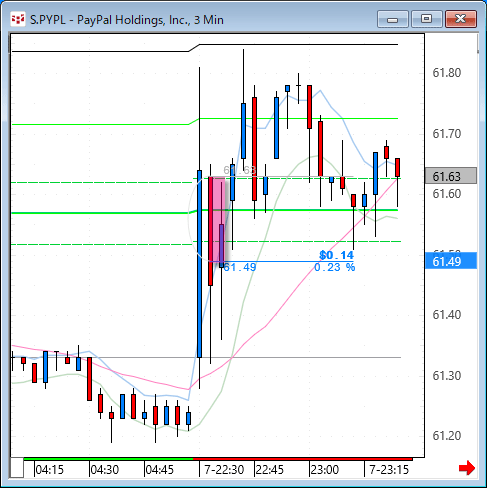Image resolution: width=487 pixels, height=488 pixels.
Task: Click the 61.20 price axis label
Action: tap(447, 435)
